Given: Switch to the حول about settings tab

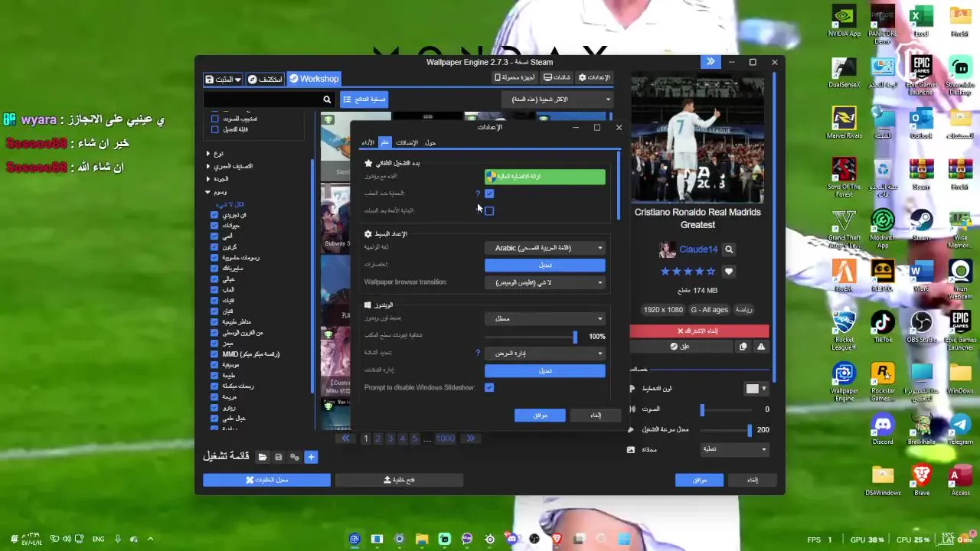Looking at the screenshot, I should [430, 142].
